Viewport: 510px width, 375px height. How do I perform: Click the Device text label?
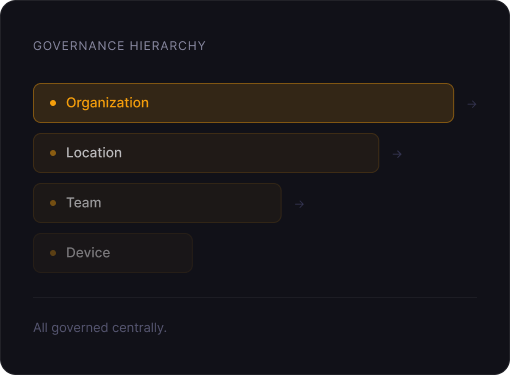point(88,253)
